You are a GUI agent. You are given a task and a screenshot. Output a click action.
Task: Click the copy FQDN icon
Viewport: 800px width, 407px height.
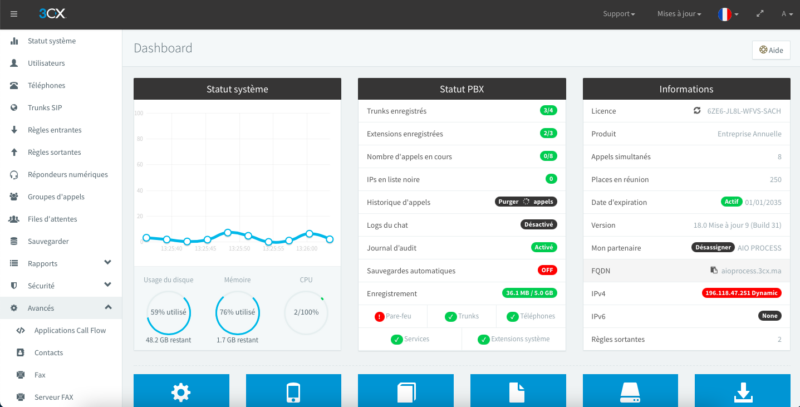tap(713, 270)
